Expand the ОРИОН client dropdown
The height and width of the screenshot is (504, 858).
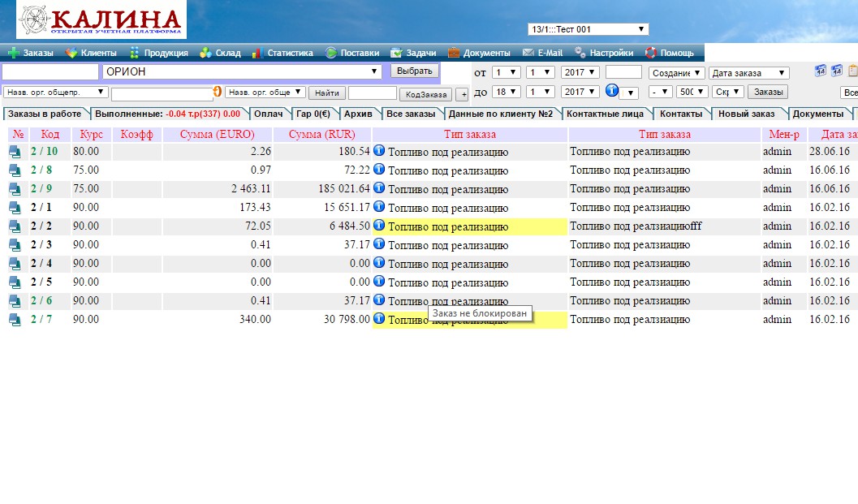pyautogui.click(x=241, y=71)
